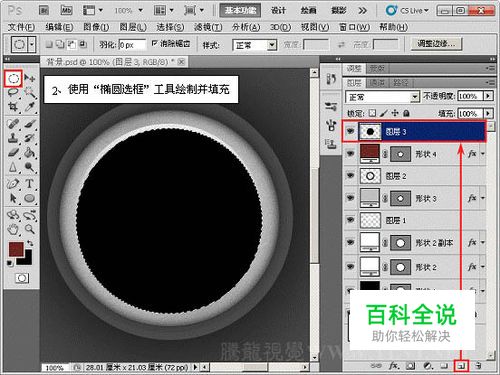Hide layer 形状 2 副本
This screenshot has height=375, width=500.
[350, 242]
